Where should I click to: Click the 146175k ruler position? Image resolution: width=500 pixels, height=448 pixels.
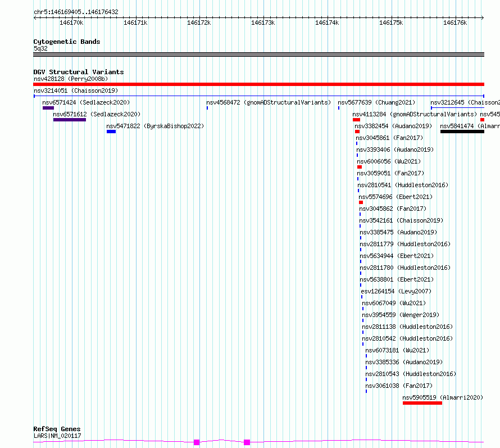coord(391,22)
